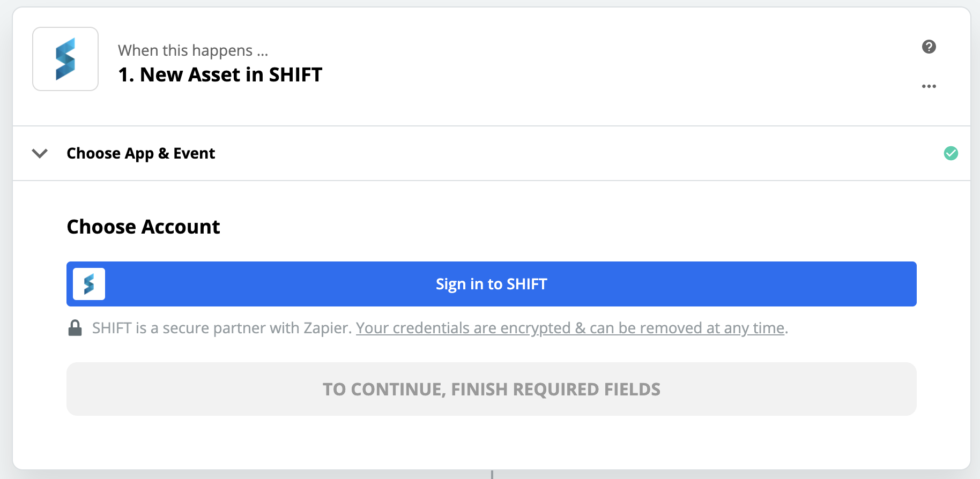Click 'can be removed at any time' link text
980x479 pixels.
[x=687, y=328]
